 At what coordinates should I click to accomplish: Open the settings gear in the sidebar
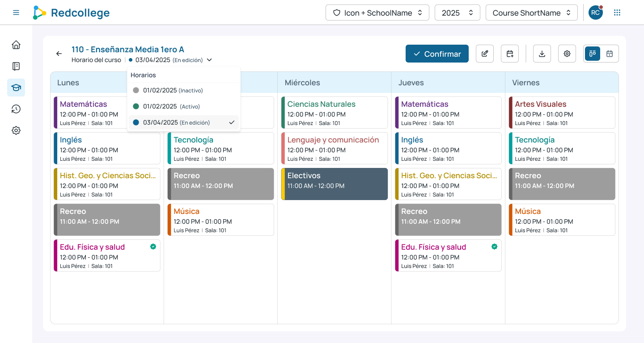pyautogui.click(x=16, y=130)
